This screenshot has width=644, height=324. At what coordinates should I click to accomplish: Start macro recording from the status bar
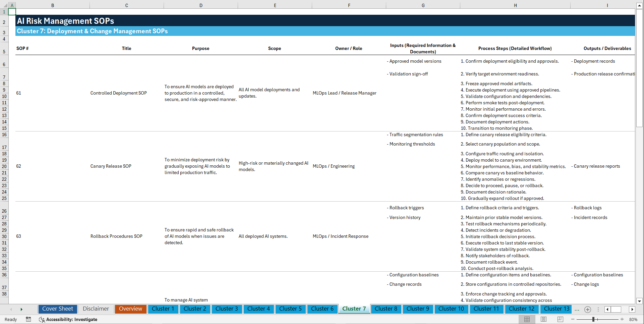tap(28, 319)
